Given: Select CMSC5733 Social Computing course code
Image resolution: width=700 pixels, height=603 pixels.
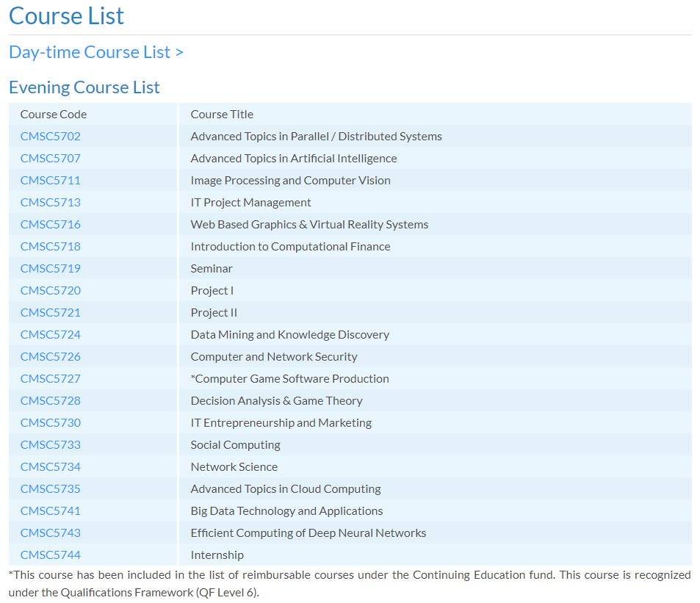Looking at the screenshot, I should click(51, 444).
